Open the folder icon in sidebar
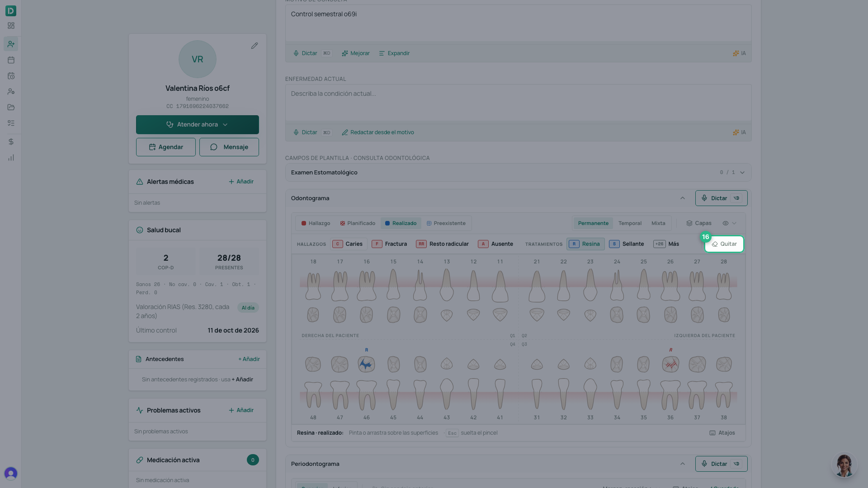The image size is (868, 488). point(11,108)
